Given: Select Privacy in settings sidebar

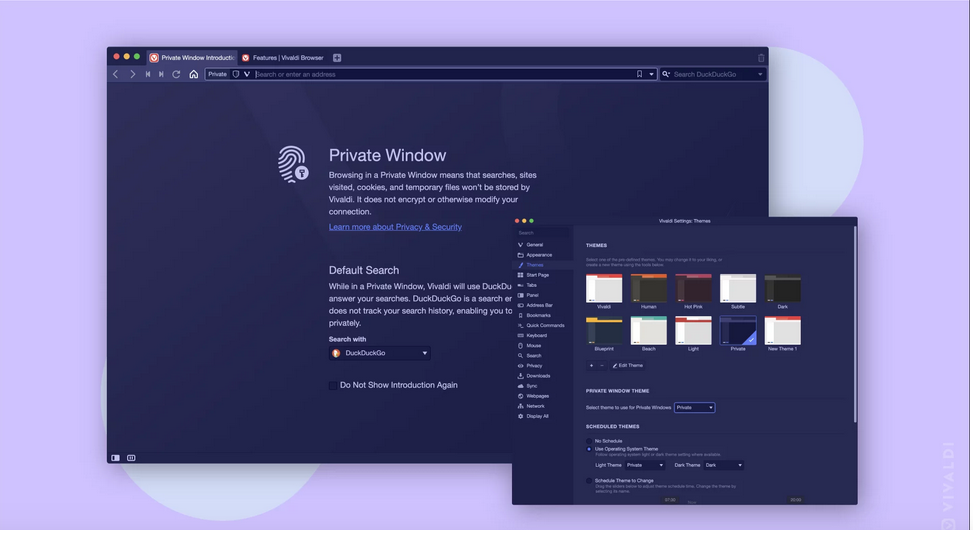Looking at the screenshot, I should 540,366.
